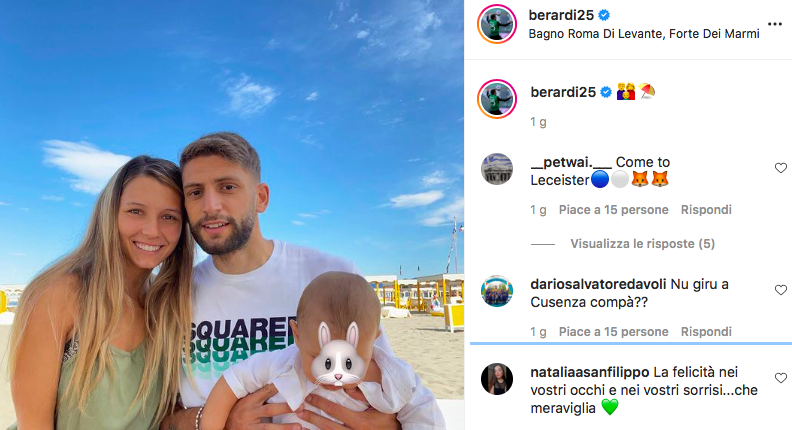Open nataliaasanfilippo commenter avatar
The height and width of the screenshot is (430, 792).
(497, 378)
